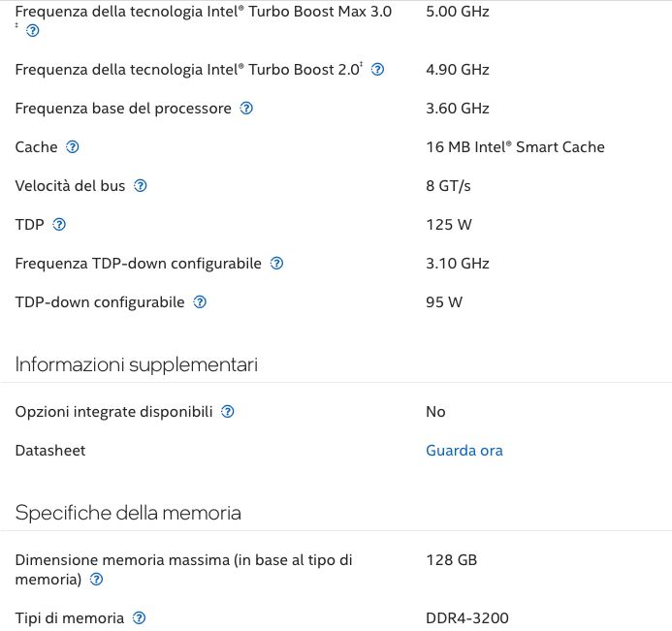Show TDP explanation via question icon

pyautogui.click(x=59, y=225)
